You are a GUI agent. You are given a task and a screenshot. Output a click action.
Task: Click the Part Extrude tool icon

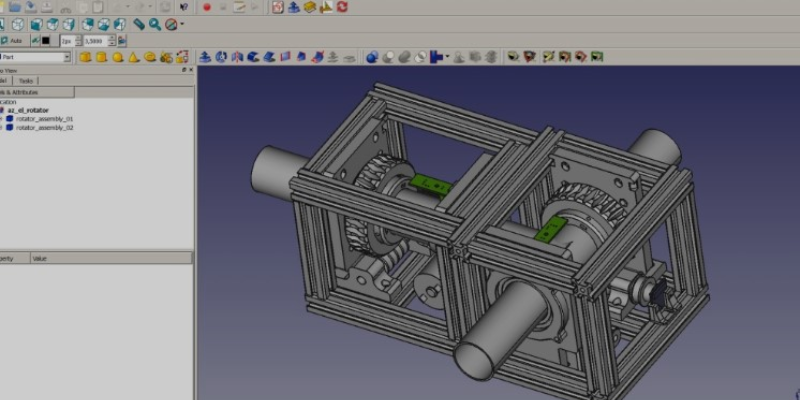click(x=205, y=57)
